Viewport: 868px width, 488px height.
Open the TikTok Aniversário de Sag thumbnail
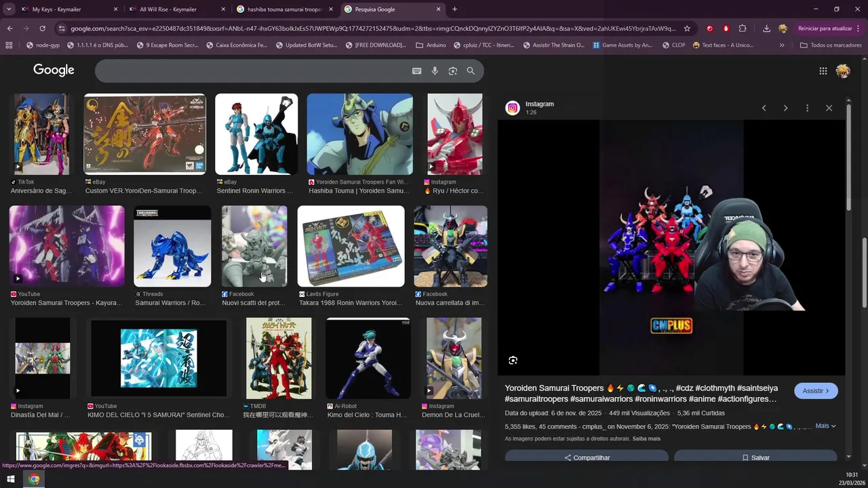[41, 134]
